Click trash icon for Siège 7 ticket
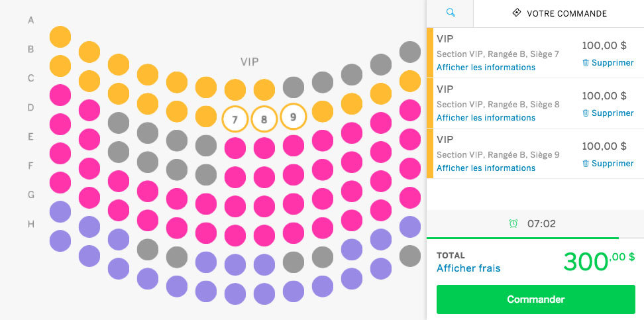644x320 pixels. (586, 63)
